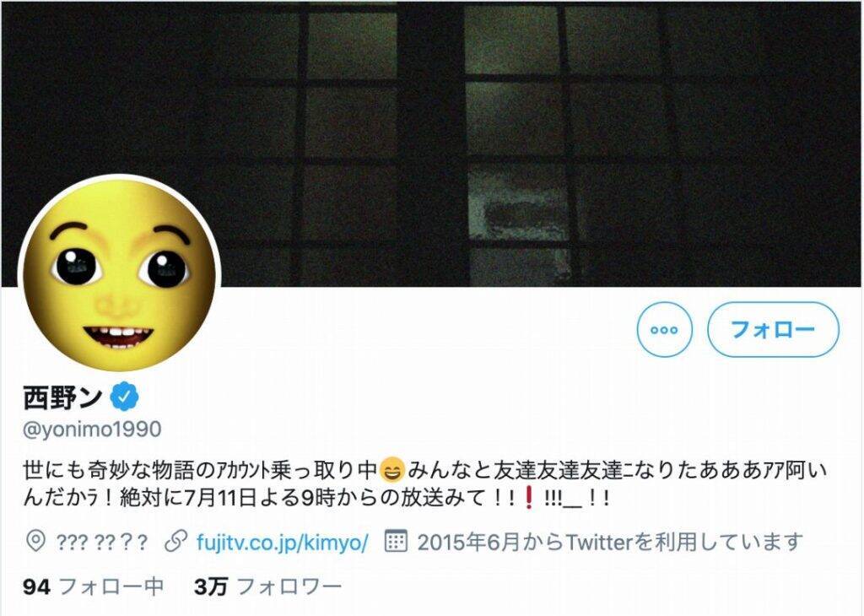The image size is (864, 616).
Task: Follow the account with フォロー button
Action: (x=773, y=329)
